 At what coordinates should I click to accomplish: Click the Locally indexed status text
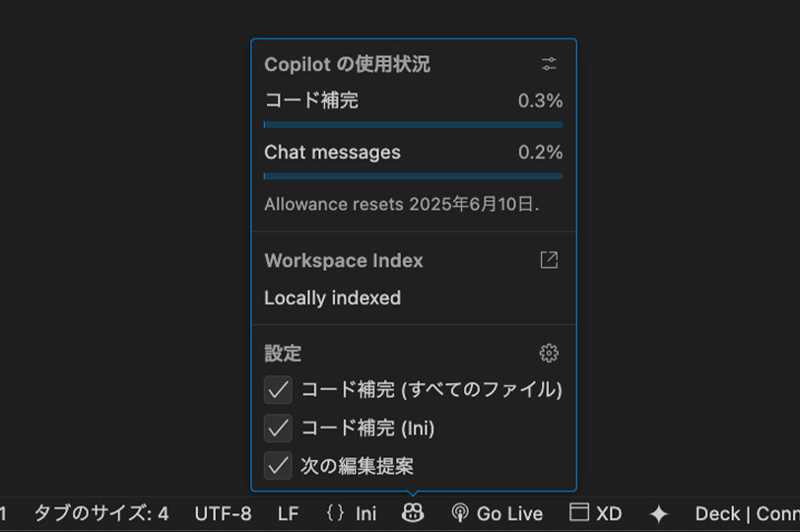(333, 298)
